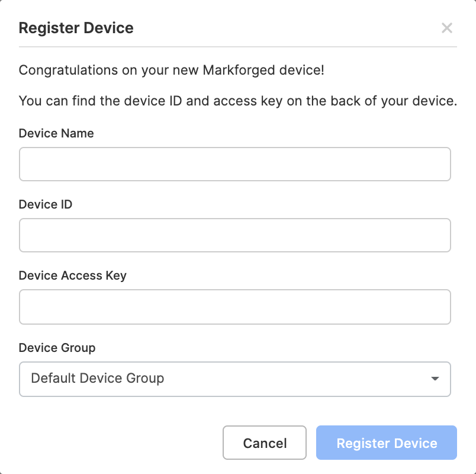
Task: Click the empty Device Name text box
Action: point(235,164)
